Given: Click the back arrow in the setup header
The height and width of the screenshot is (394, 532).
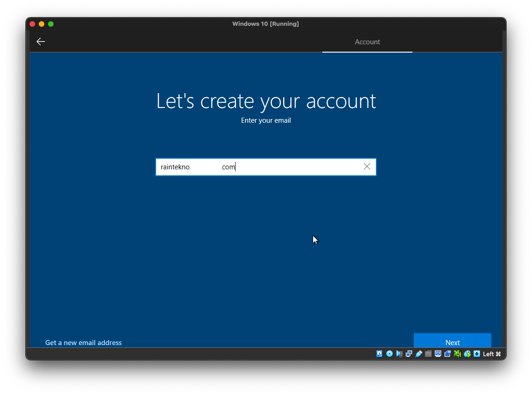Looking at the screenshot, I should coord(41,42).
